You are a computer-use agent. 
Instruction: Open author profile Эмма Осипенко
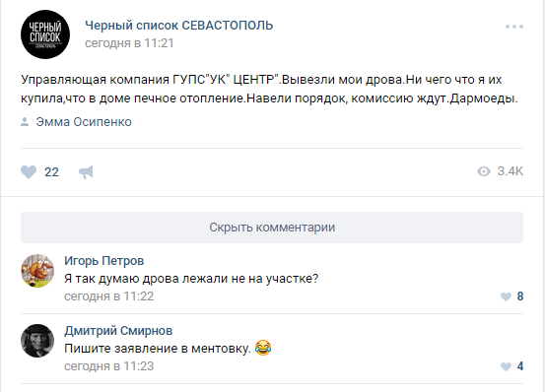pyautogui.click(x=84, y=122)
